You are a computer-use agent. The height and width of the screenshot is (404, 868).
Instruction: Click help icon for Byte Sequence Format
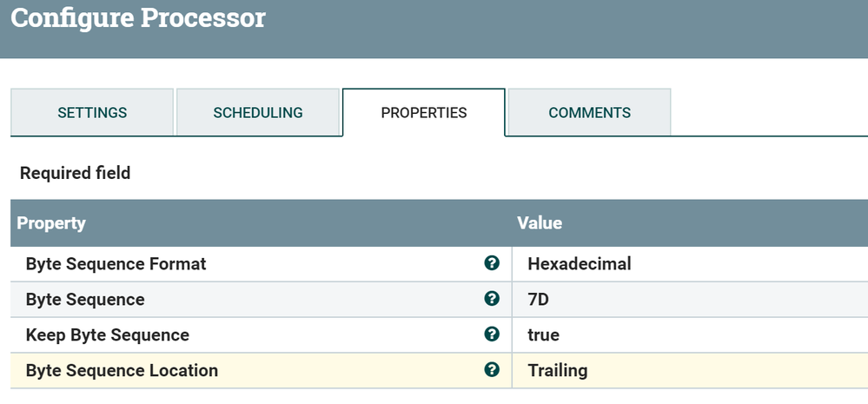[492, 263]
